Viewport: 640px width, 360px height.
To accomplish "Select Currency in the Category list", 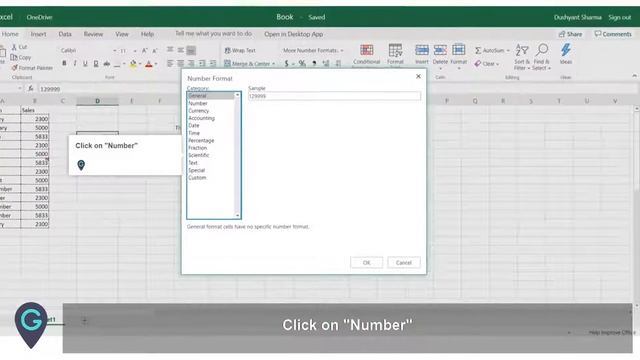I will [199, 111].
